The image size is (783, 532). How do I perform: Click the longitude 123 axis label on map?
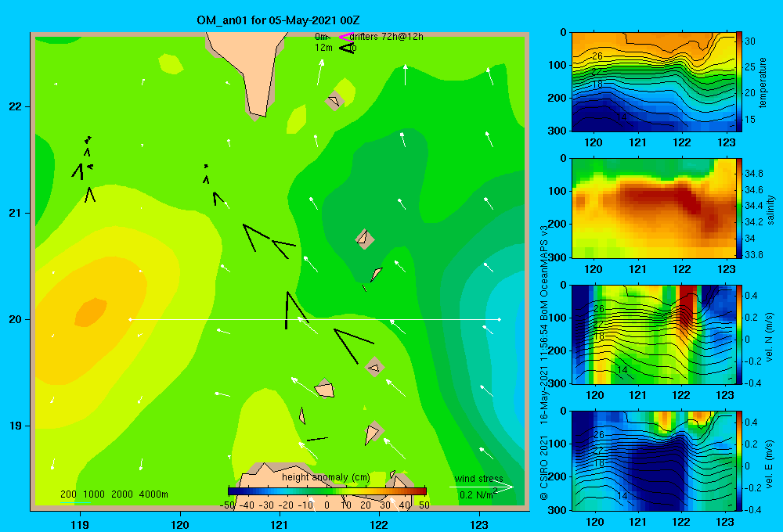[x=479, y=524]
